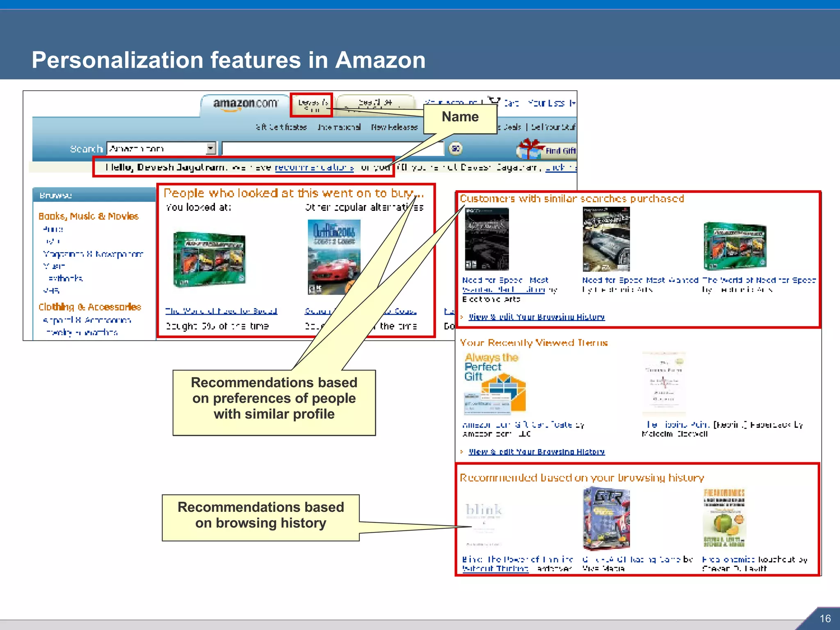Select Clothing & Accessories category
The height and width of the screenshot is (630, 840).
pyautogui.click(x=90, y=307)
